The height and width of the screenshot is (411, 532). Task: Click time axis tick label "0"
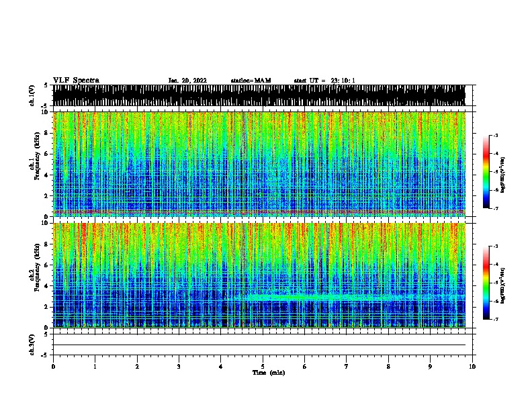point(53,367)
